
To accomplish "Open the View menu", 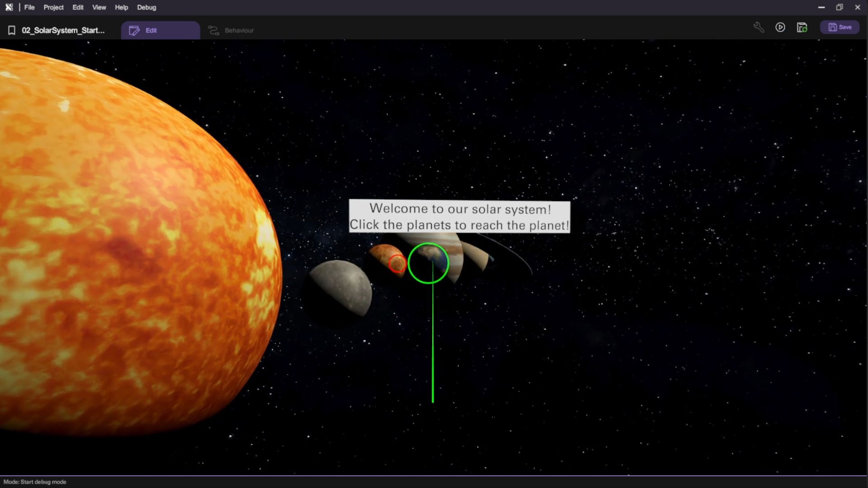I will tap(99, 7).
